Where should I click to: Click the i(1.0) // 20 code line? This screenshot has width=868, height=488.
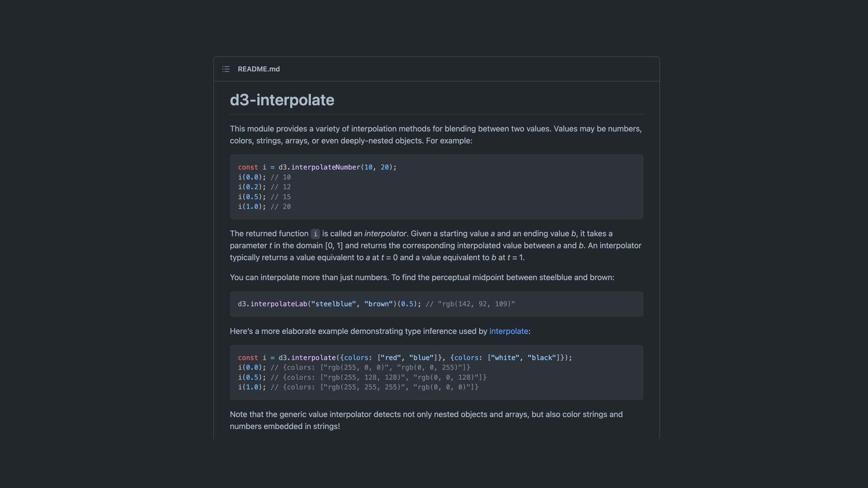[264, 206]
